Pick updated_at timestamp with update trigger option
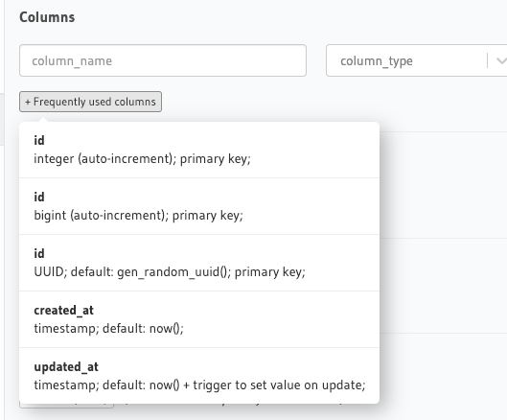The width and height of the screenshot is (507, 420). click(199, 376)
